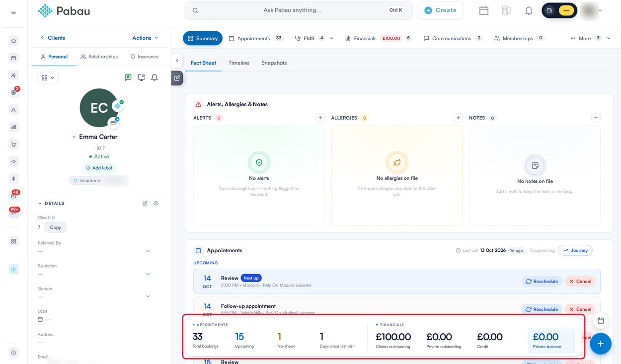Expand the Referred By dropdown
621x364 pixels.
click(x=148, y=251)
